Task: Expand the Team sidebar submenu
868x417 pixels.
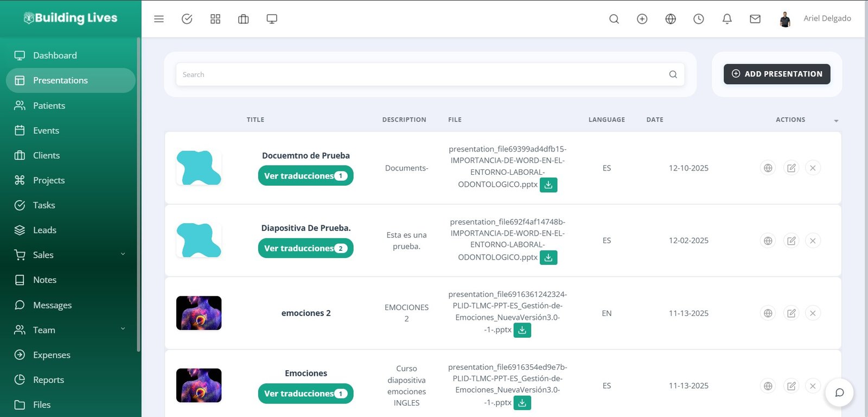Action: (x=123, y=329)
